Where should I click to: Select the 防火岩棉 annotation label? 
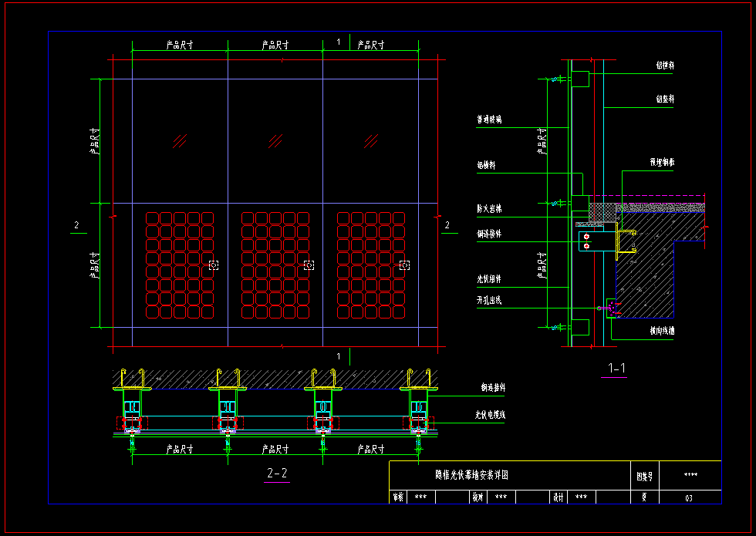[x=489, y=209]
